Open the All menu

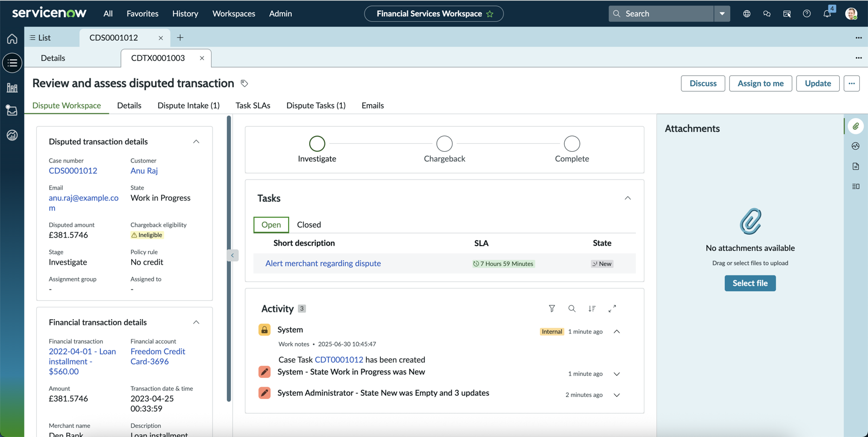[108, 14]
